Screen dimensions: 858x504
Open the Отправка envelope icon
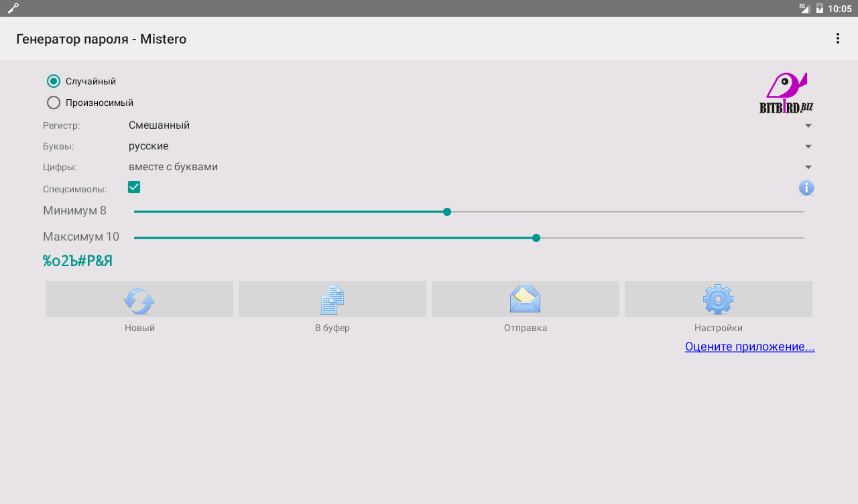click(x=526, y=300)
